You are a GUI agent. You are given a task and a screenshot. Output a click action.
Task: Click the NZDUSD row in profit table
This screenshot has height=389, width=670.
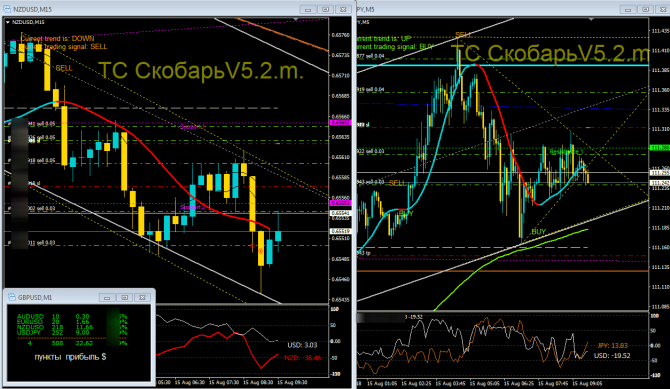72,327
